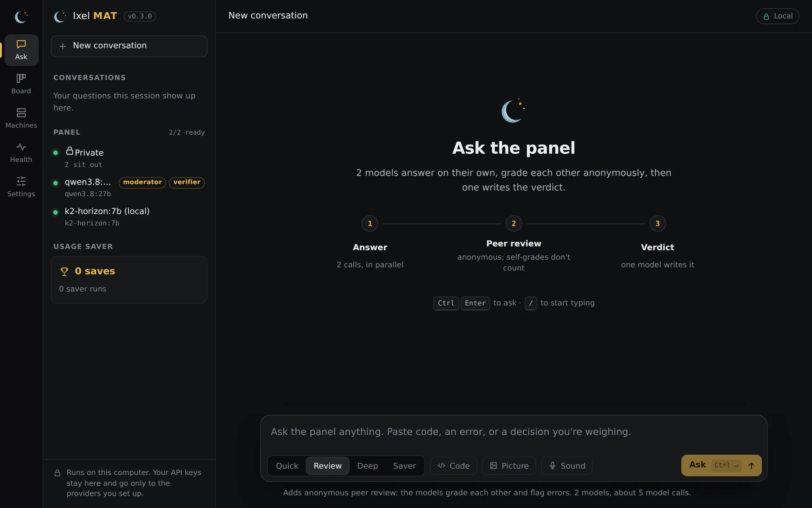812x508 pixels.
Task: Click the '0 saver runs' text
Action: pos(82,289)
